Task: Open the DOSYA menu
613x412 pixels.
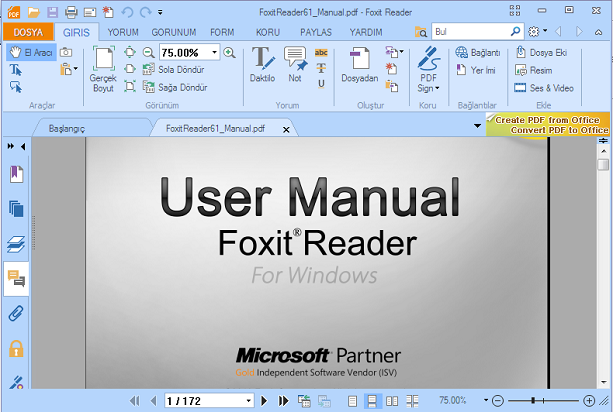Action: (x=28, y=32)
